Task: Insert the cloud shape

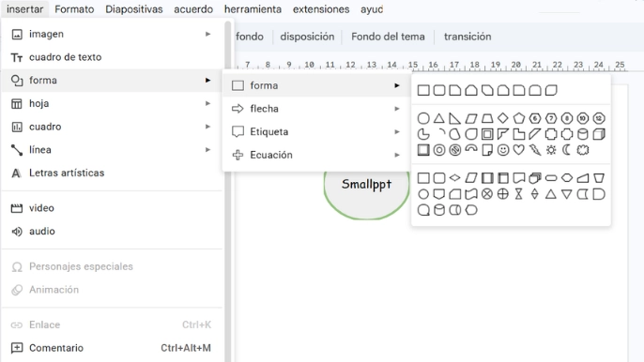Action: click(x=583, y=150)
